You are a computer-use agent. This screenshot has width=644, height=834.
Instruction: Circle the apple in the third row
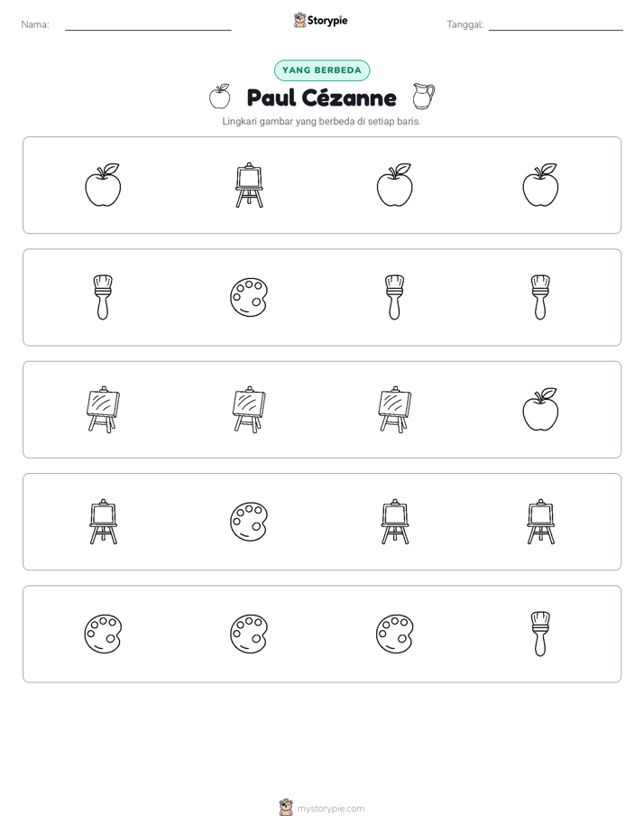pos(540,409)
